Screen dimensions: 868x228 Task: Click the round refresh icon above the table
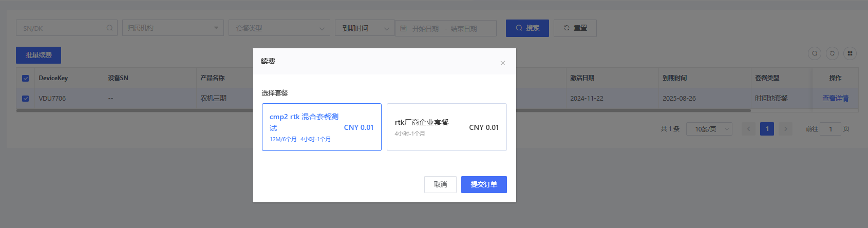coord(832,53)
